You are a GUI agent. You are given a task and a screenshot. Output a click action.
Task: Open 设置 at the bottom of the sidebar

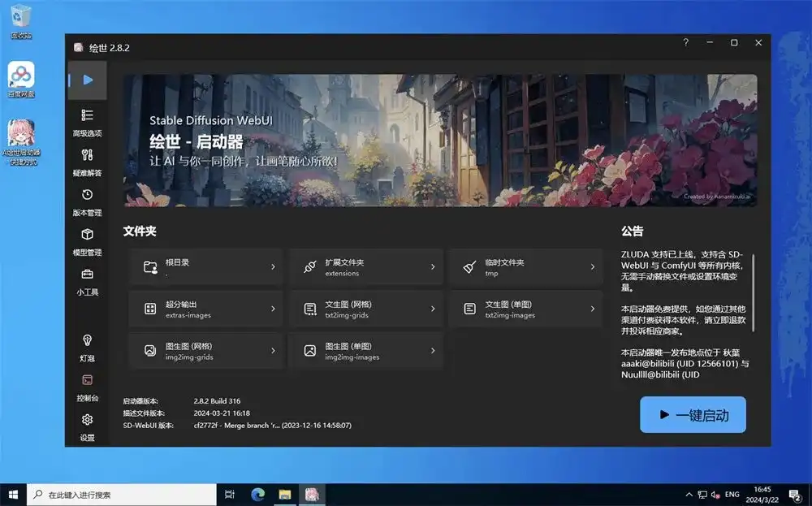tap(87, 426)
